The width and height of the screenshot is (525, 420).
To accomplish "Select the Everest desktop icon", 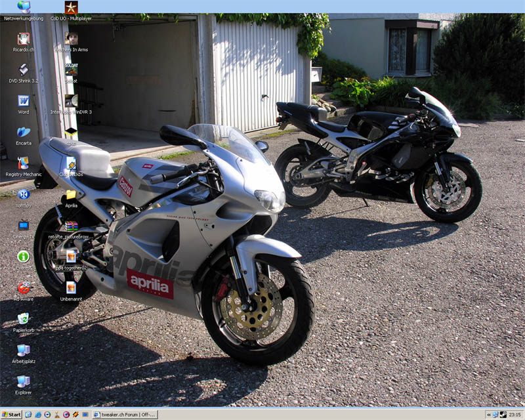I will [x=24, y=257].
